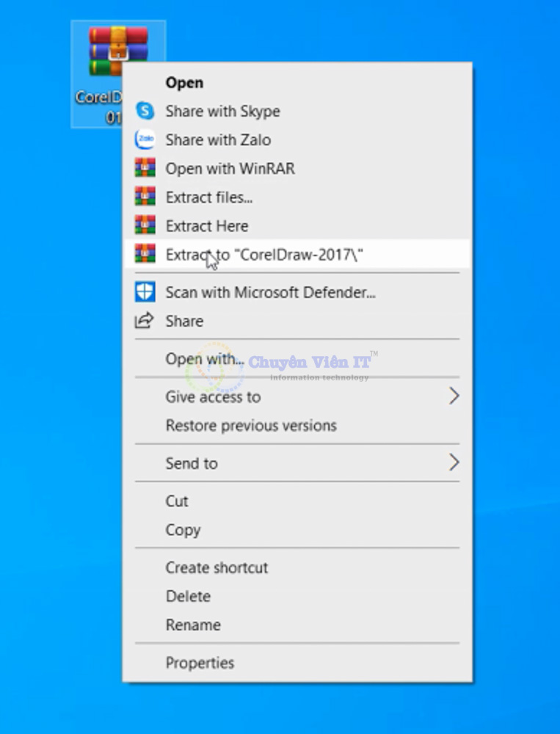Click WinRAR icon beside Open with WinRAR
The width and height of the screenshot is (560, 734).
coord(145,169)
